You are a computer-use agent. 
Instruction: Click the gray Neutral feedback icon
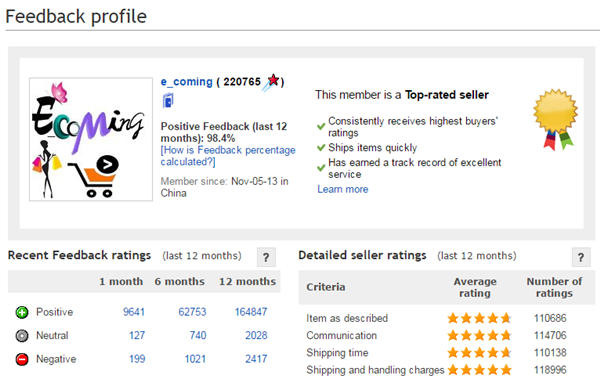(22, 336)
